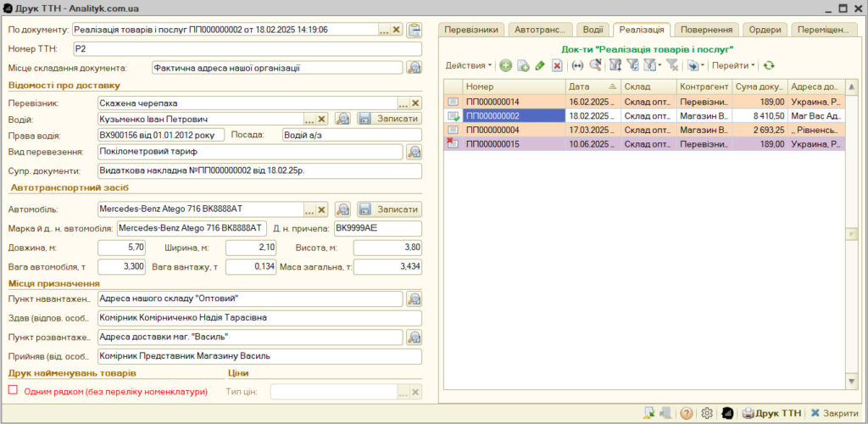
Task: Disable the filter with the crossed funnel icon
Action: pos(672,65)
